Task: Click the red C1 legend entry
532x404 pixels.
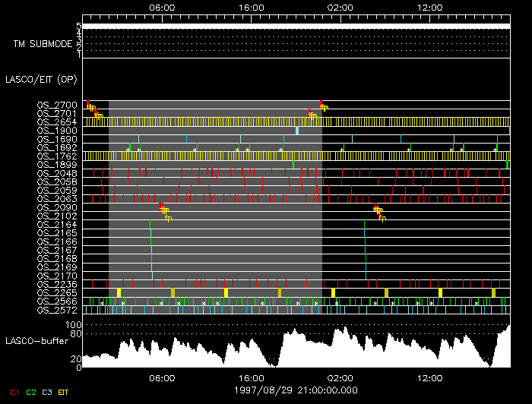Action: [x=14, y=392]
